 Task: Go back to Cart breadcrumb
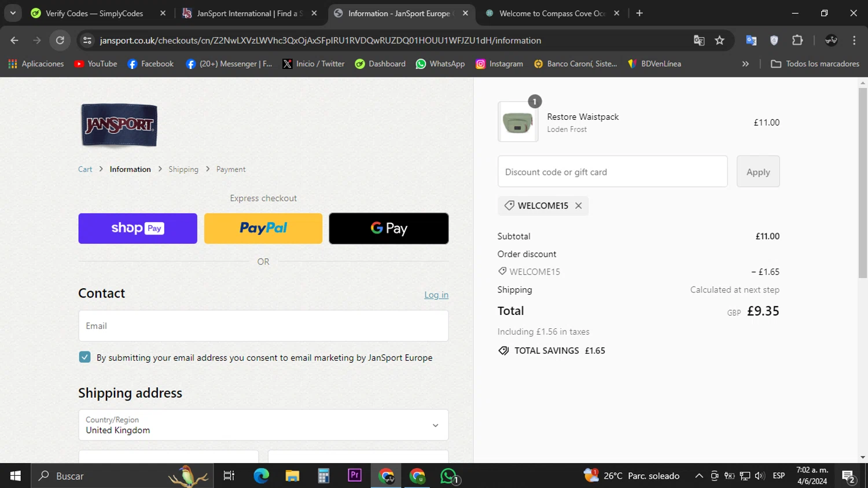pos(85,169)
